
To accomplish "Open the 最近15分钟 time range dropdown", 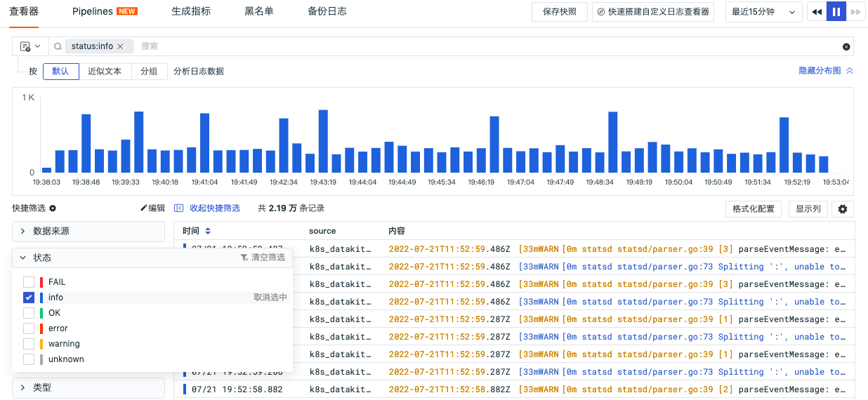I will tap(763, 12).
